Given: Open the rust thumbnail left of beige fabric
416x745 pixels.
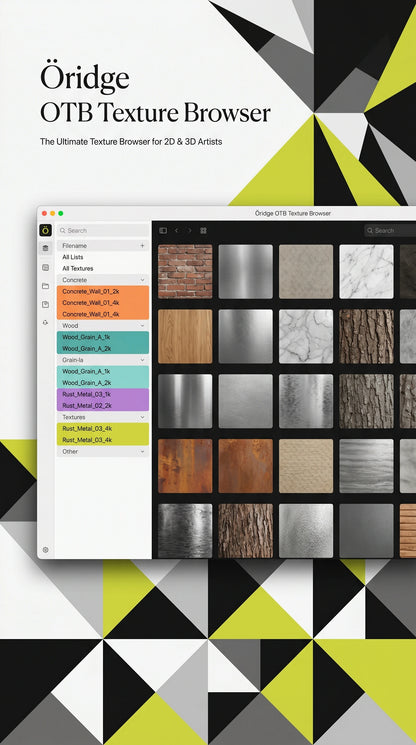Looking at the screenshot, I should [246, 466].
